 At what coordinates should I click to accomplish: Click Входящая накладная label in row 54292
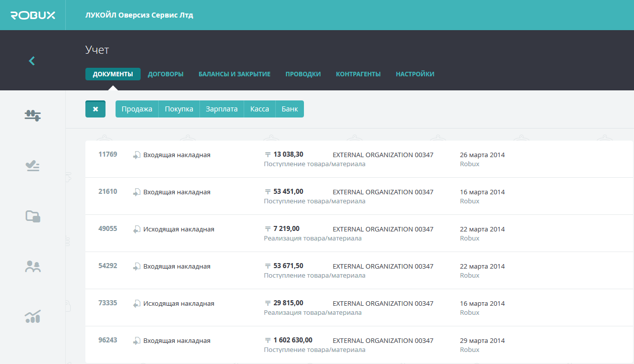pos(177,267)
